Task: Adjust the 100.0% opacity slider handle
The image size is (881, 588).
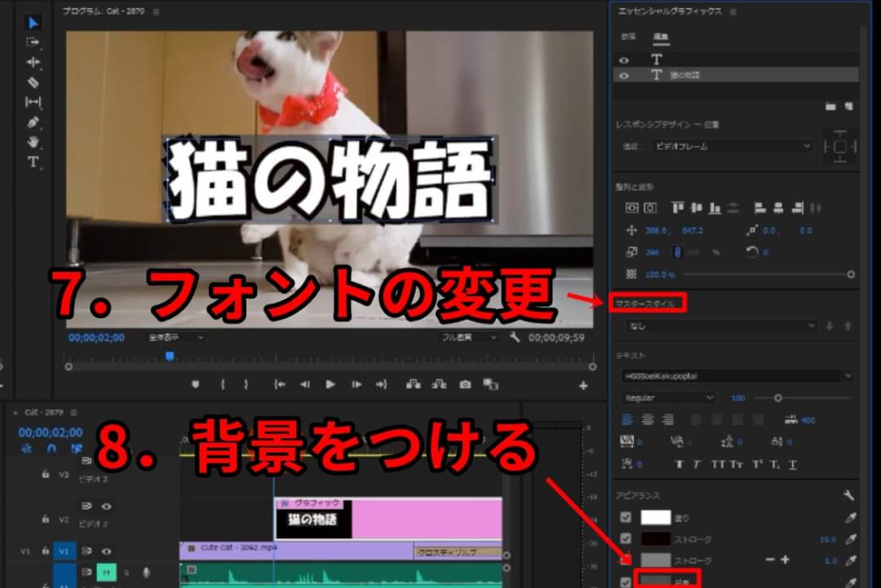Action: pyautogui.click(x=851, y=275)
